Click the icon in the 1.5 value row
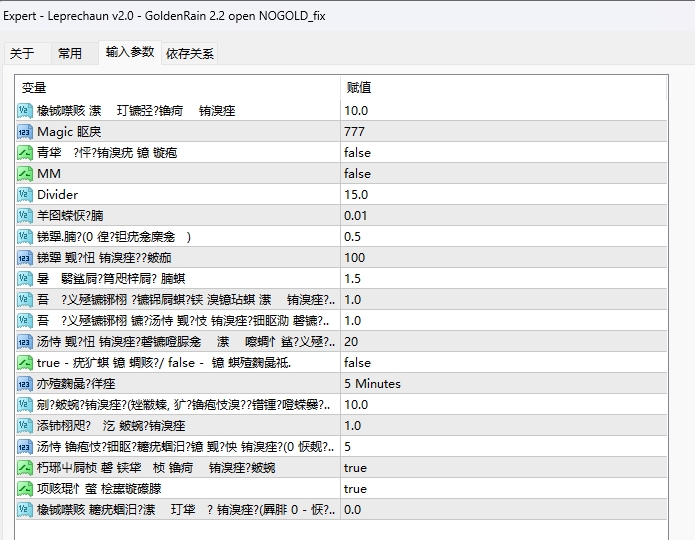Viewport: 695px width, 540px height. (25, 278)
